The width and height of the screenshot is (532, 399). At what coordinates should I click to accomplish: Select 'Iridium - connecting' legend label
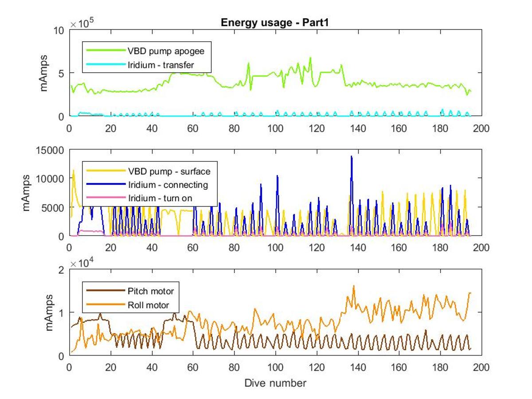click(x=168, y=184)
